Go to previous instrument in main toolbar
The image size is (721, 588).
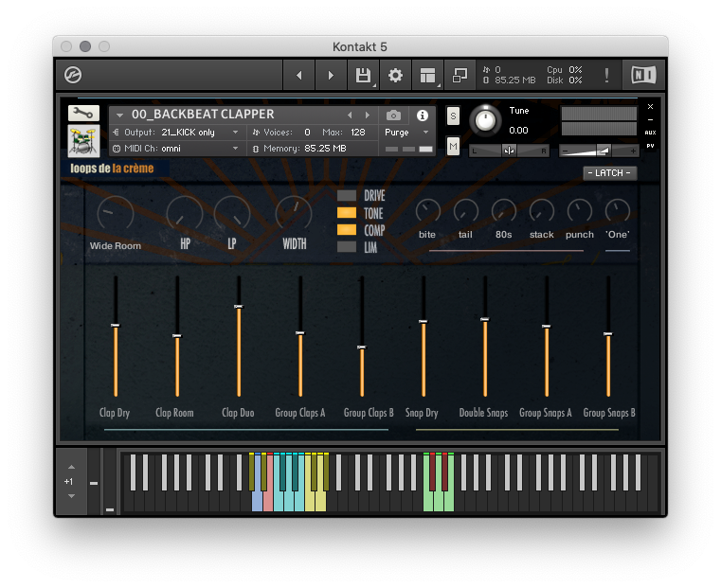(x=298, y=75)
